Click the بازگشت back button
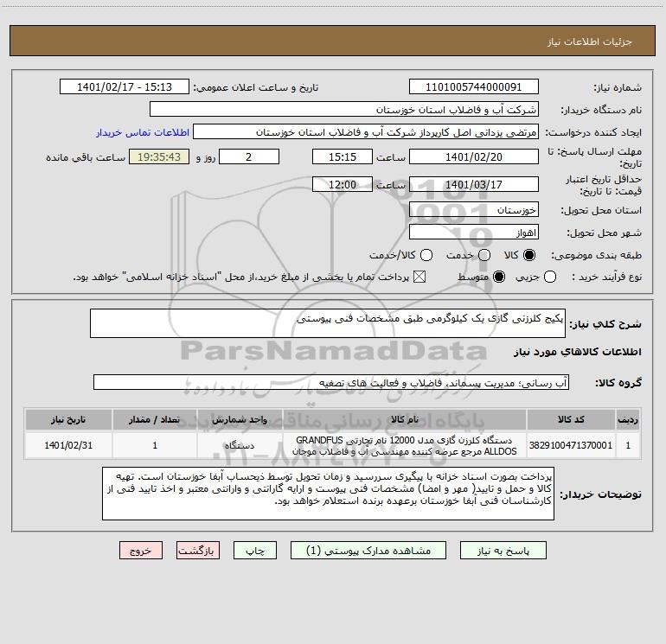 click(198, 551)
